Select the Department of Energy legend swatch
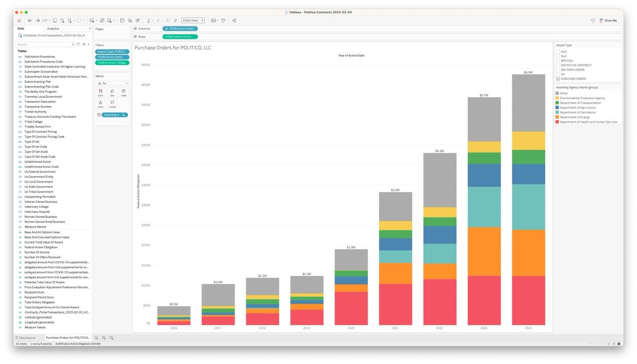Screen dimensions: 637x364 (x=558, y=117)
